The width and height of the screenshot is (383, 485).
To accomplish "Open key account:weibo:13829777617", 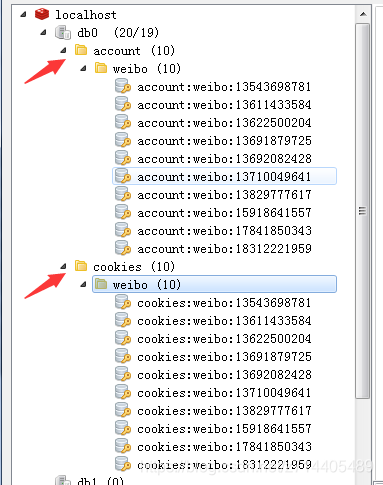I will click(224, 195).
